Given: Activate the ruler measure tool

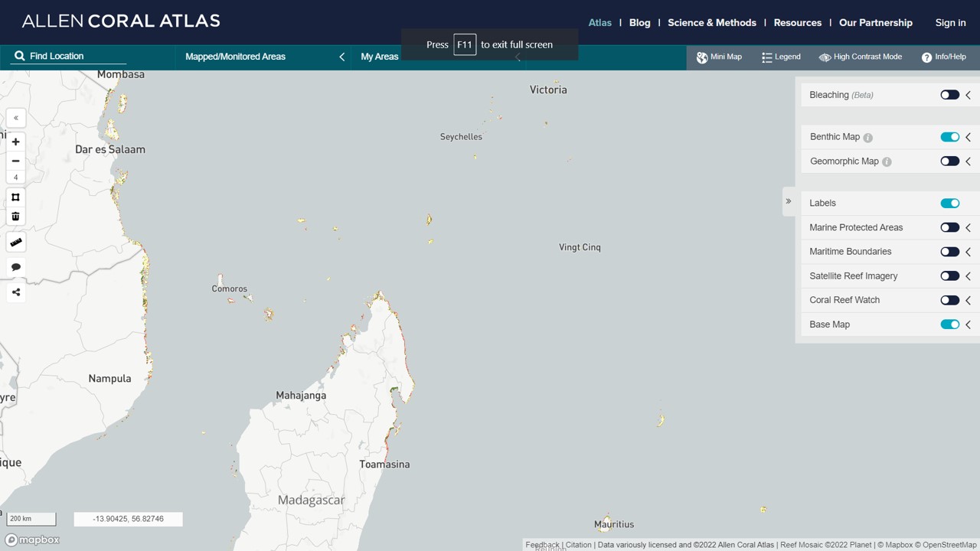Looking at the screenshot, I should click(15, 243).
